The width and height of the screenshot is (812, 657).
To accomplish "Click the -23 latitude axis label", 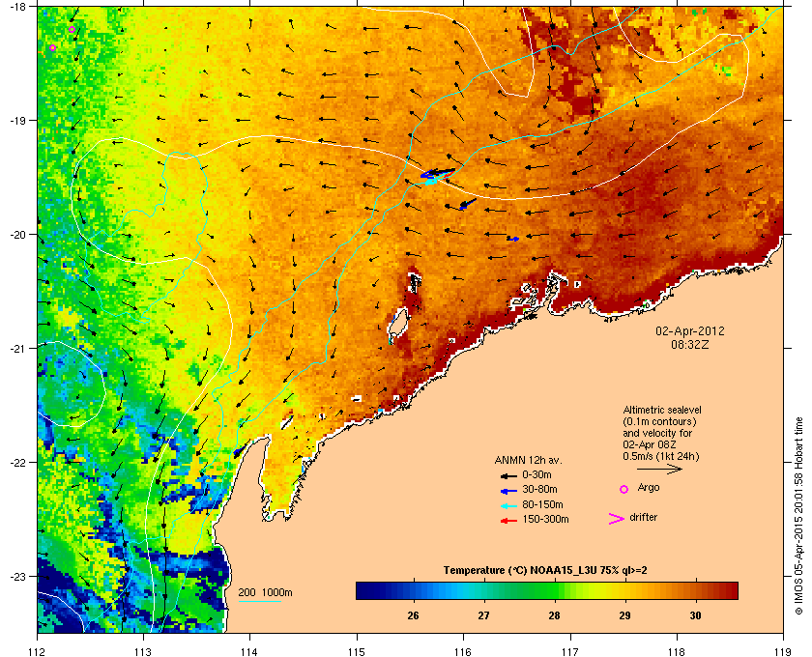I will click(17, 576).
